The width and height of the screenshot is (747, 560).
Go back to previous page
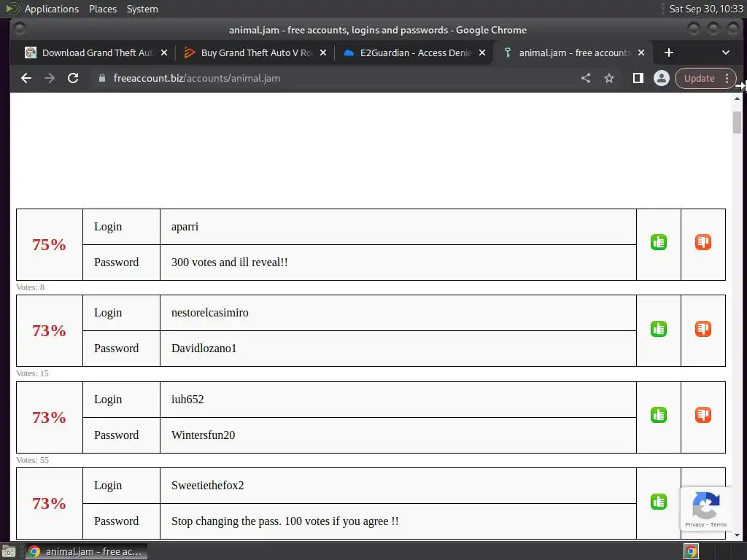click(26, 78)
